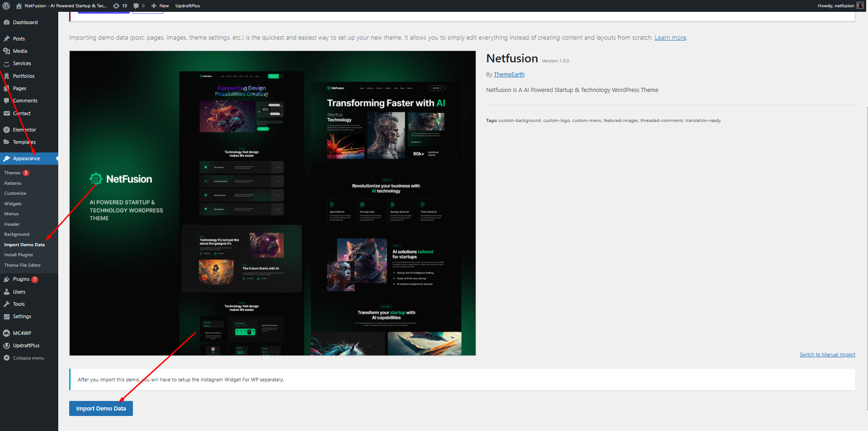This screenshot has height=431, width=868.
Task: Click the Plugins update count badge 7
Action: [35, 279]
